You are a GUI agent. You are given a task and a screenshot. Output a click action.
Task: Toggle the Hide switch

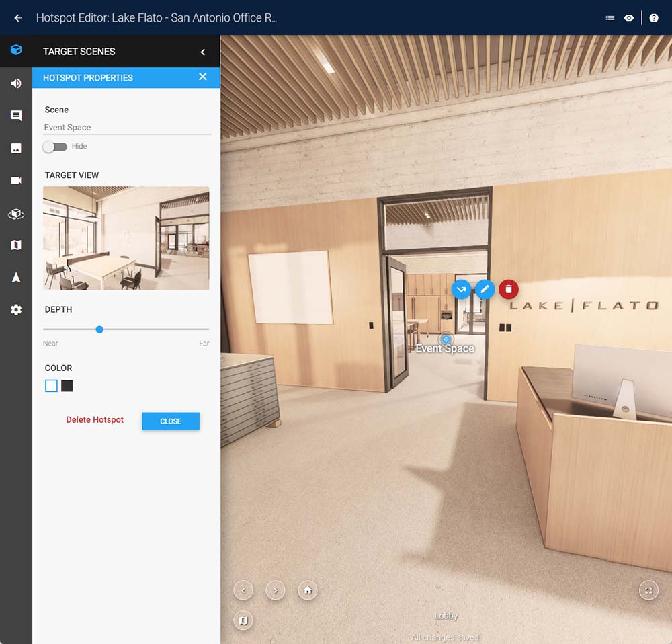pyautogui.click(x=55, y=147)
